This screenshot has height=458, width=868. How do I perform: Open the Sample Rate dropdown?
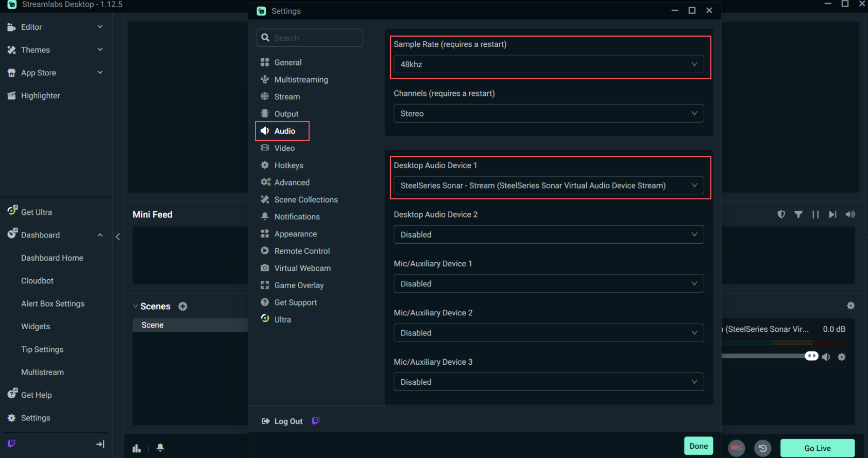point(549,64)
